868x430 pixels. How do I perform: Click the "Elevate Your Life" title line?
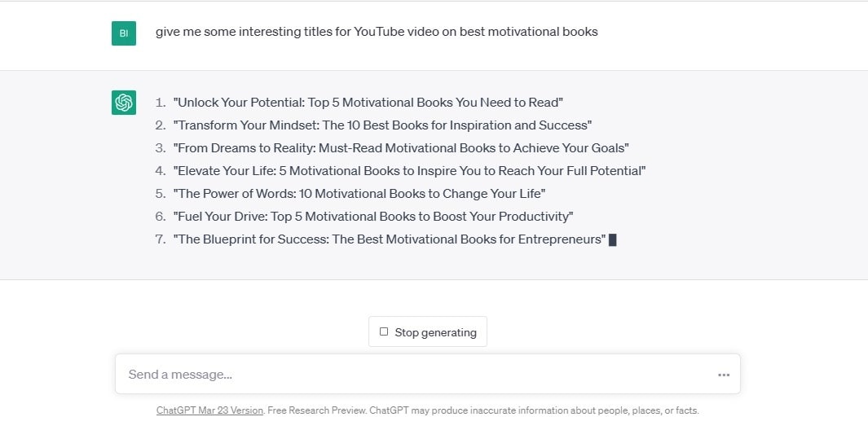click(409, 171)
